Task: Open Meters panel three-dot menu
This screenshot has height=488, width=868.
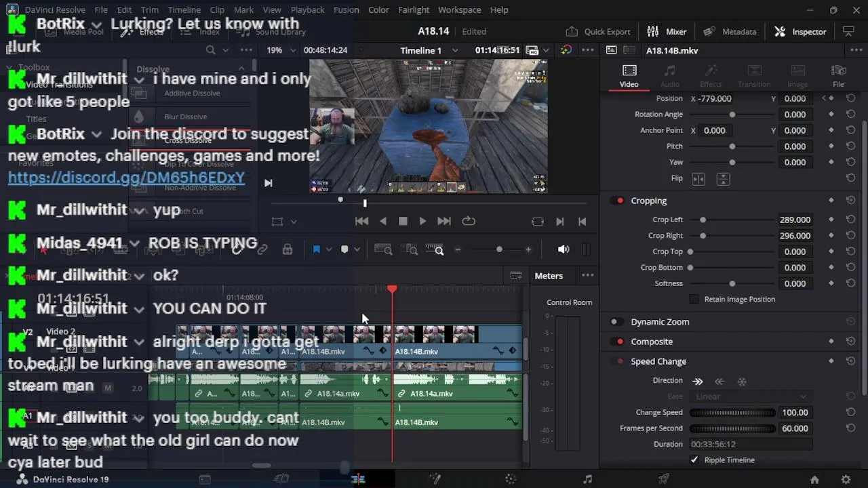Action: (588, 276)
